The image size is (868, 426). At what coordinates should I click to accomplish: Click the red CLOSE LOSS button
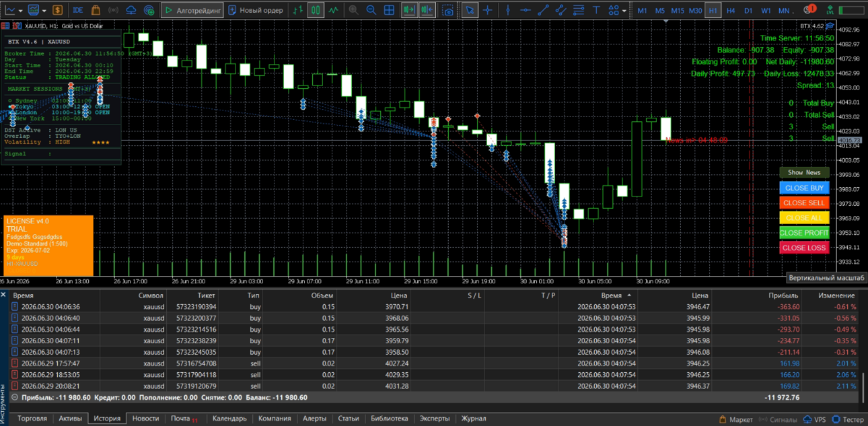804,248
